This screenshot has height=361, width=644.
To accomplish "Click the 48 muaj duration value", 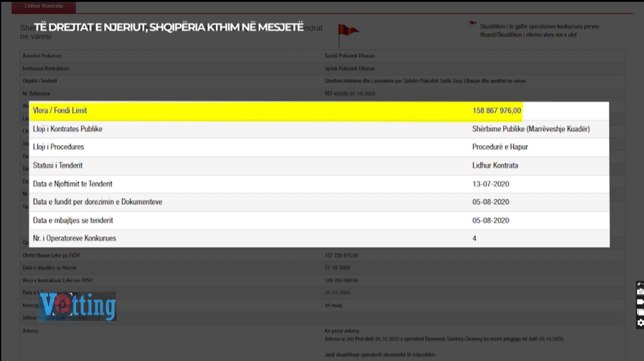I will pyautogui.click(x=333, y=306).
